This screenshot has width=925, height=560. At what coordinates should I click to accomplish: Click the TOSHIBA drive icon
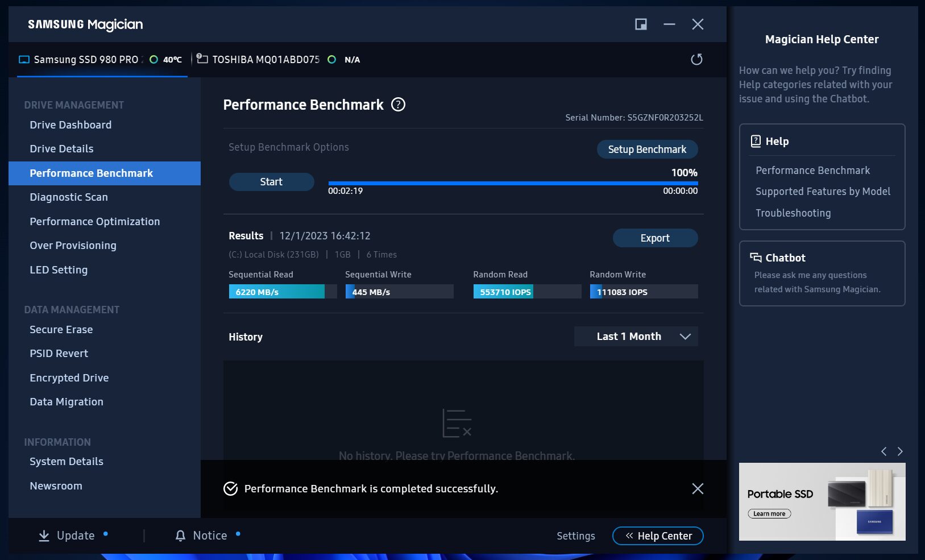click(202, 58)
